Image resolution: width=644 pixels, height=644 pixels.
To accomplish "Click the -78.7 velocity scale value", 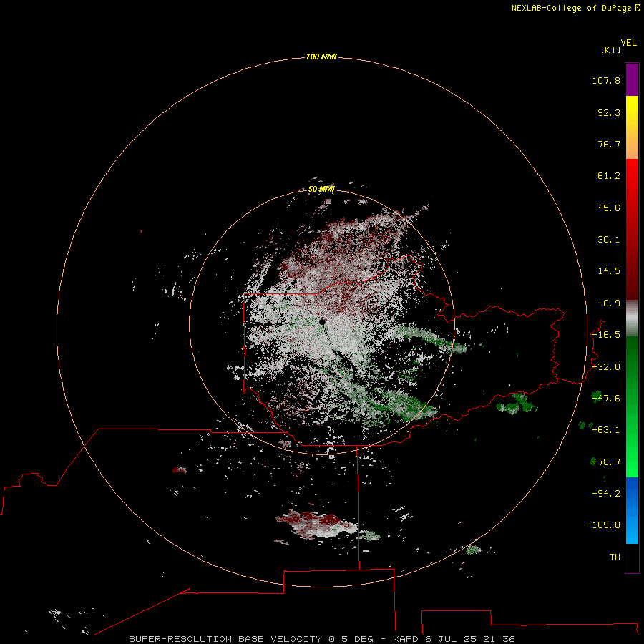I will [x=606, y=462].
